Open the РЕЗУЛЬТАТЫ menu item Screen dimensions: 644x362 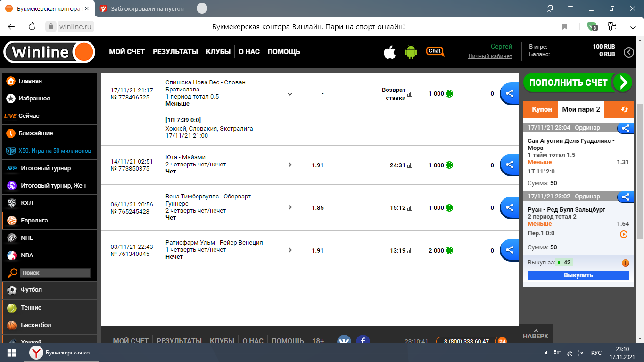coord(175,52)
